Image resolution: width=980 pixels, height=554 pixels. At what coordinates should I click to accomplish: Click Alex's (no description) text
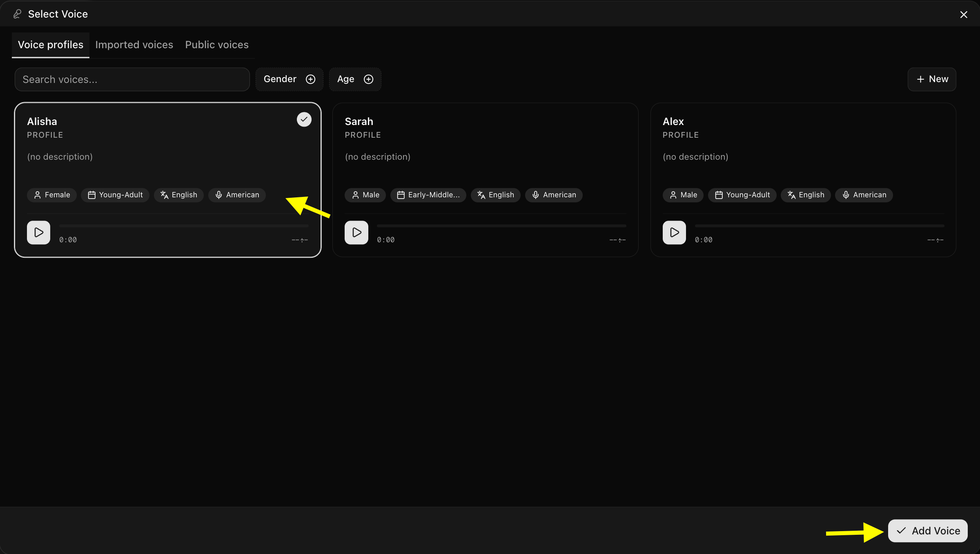coord(695,157)
